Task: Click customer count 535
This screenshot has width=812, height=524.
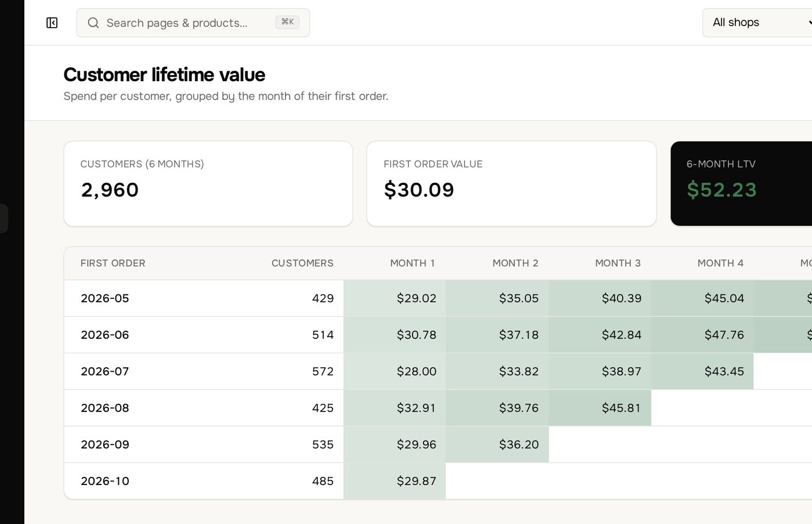Action: 322,445
